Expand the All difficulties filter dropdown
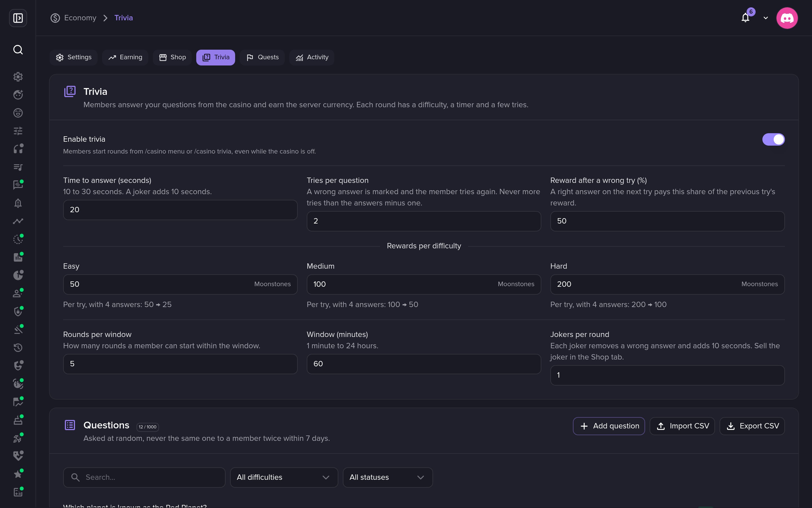This screenshot has width=812, height=508. pos(284,477)
